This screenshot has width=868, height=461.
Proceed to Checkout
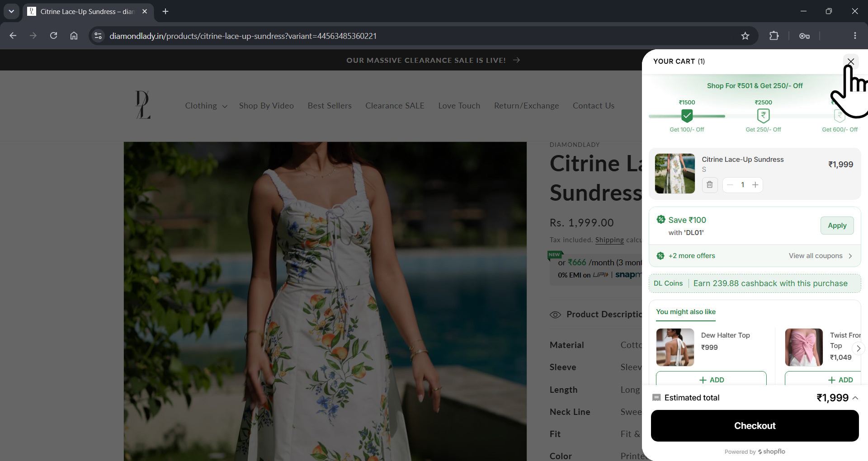(x=755, y=426)
